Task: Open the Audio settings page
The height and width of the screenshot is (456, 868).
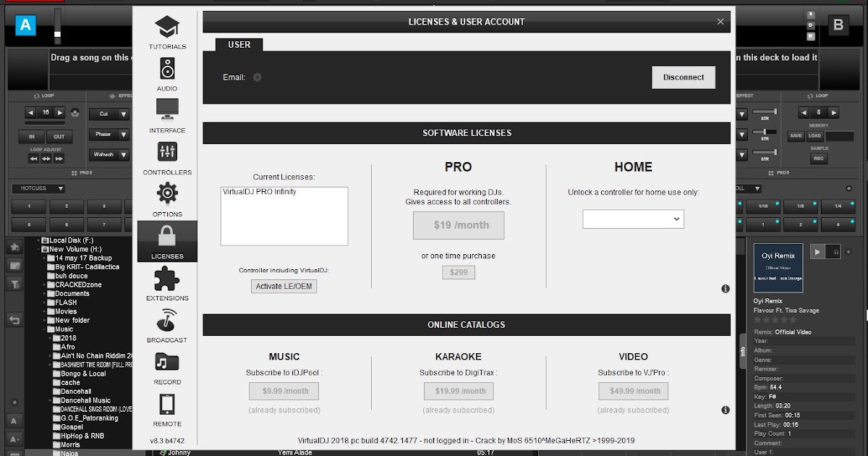Action: tap(167, 75)
